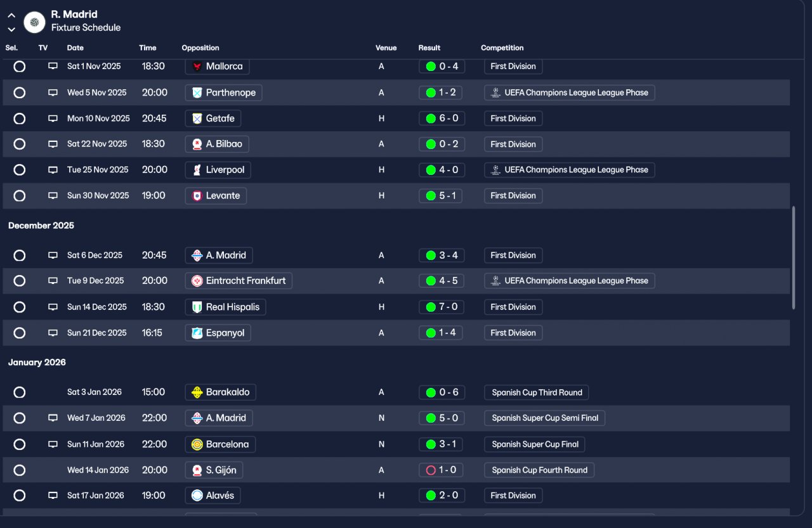Click the Wed 7 Jan 2026 date cell

(x=96, y=418)
